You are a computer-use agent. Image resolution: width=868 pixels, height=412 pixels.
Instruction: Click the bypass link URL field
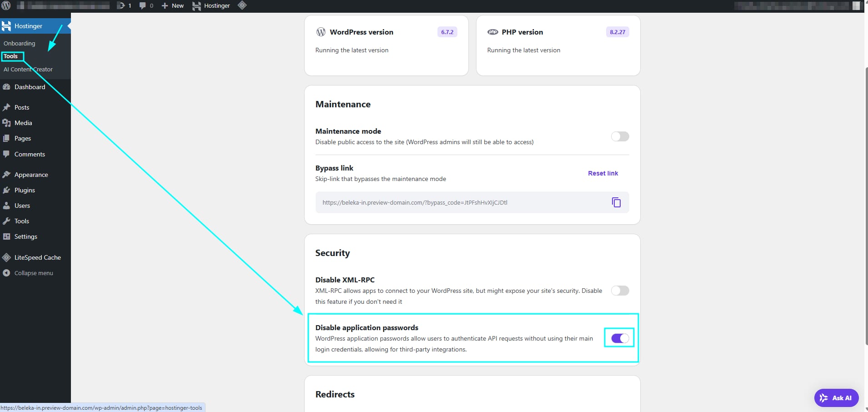[459, 202]
